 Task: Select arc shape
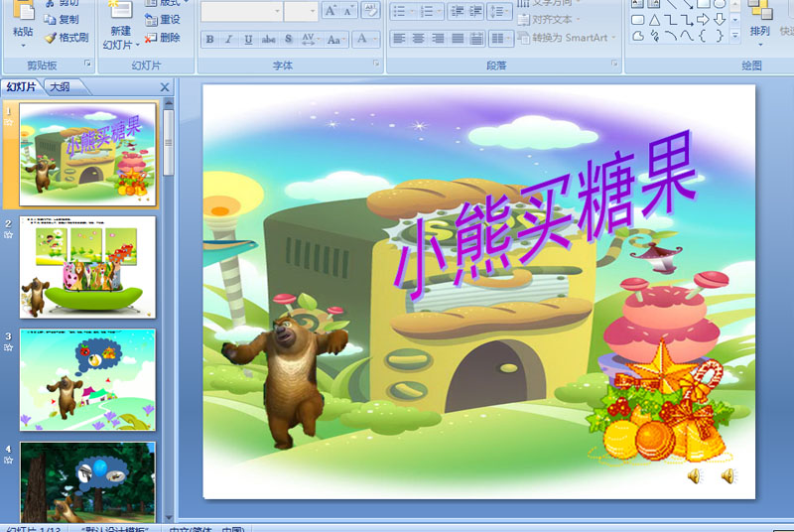[671, 36]
